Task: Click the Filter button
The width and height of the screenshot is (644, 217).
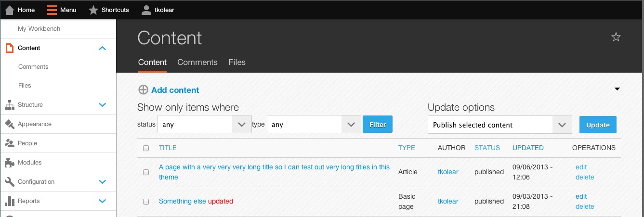Action: pos(378,125)
